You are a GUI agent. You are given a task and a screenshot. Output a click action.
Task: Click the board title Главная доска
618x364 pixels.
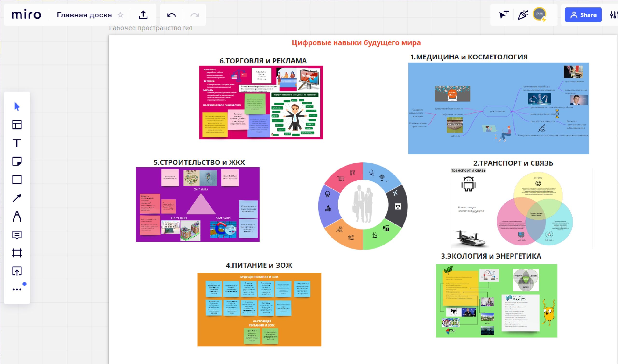(84, 15)
